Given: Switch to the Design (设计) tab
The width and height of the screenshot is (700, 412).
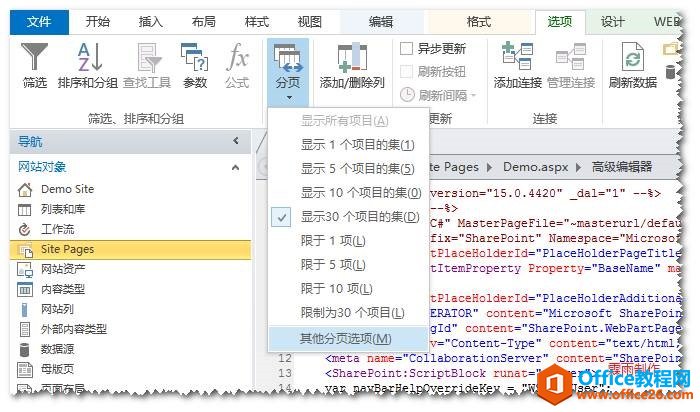Looking at the screenshot, I should pyautogui.click(x=612, y=22).
